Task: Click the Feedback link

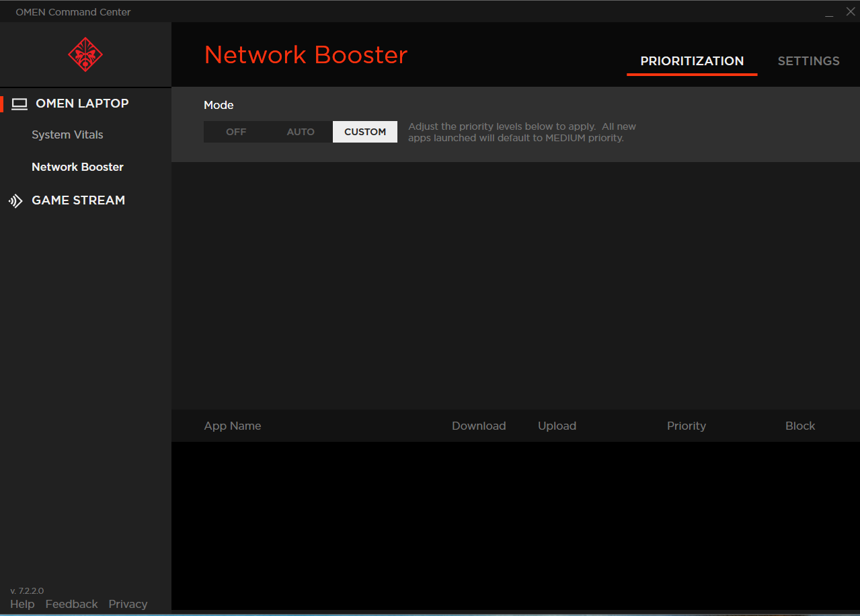Action: (71, 604)
